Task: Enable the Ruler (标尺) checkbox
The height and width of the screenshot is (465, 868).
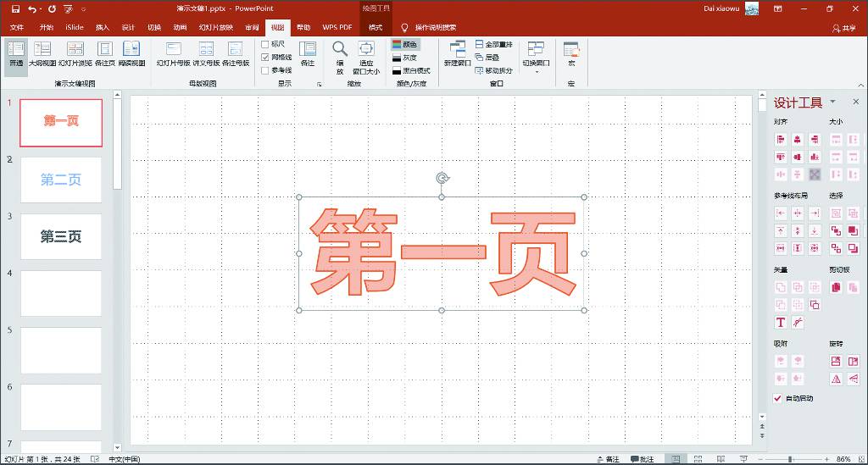Action: pyautogui.click(x=265, y=44)
